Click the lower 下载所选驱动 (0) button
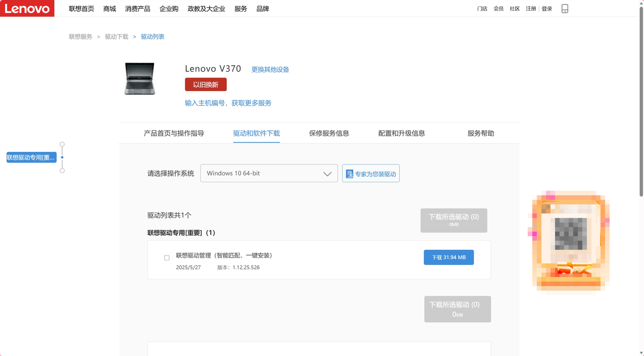This screenshot has width=644, height=356. coord(458,309)
